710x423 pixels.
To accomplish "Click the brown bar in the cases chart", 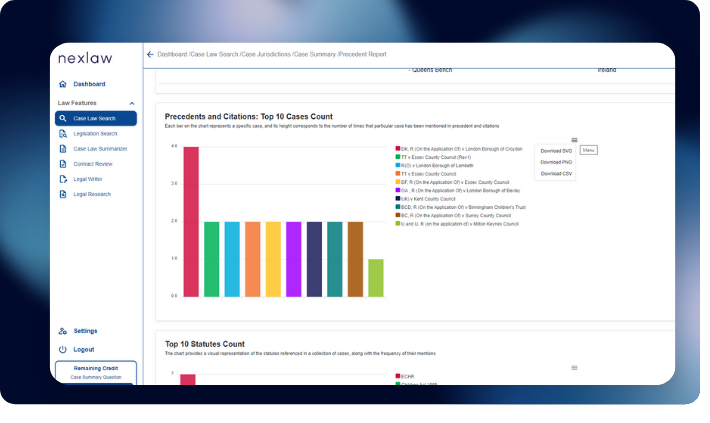I will [355, 260].
